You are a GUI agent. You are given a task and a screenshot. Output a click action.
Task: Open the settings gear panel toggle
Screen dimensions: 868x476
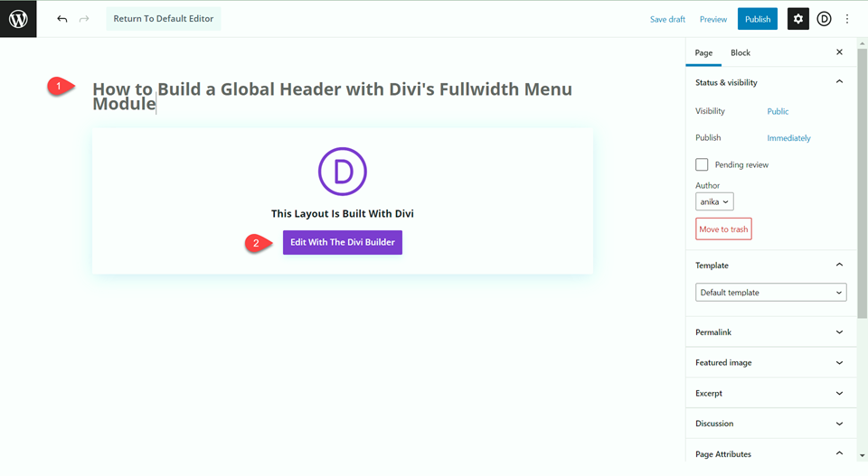(797, 19)
